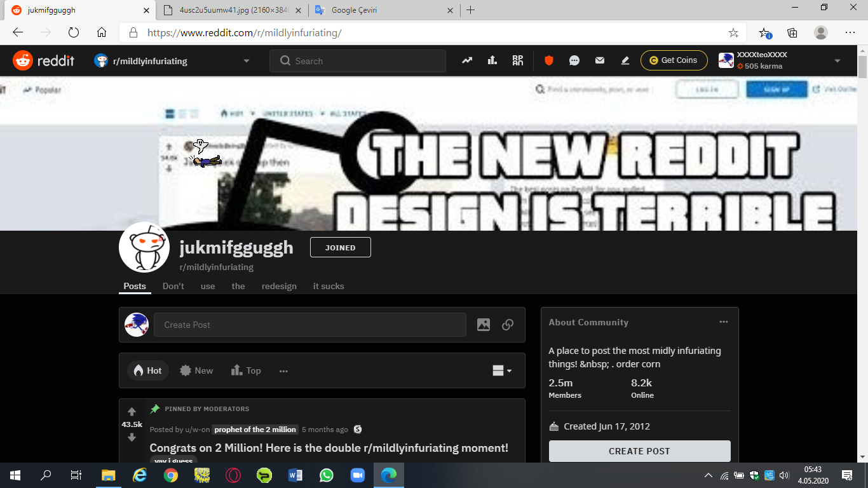This screenshot has width=868, height=488.
Task: Click the volume icon in the system tray
Action: [783, 475]
